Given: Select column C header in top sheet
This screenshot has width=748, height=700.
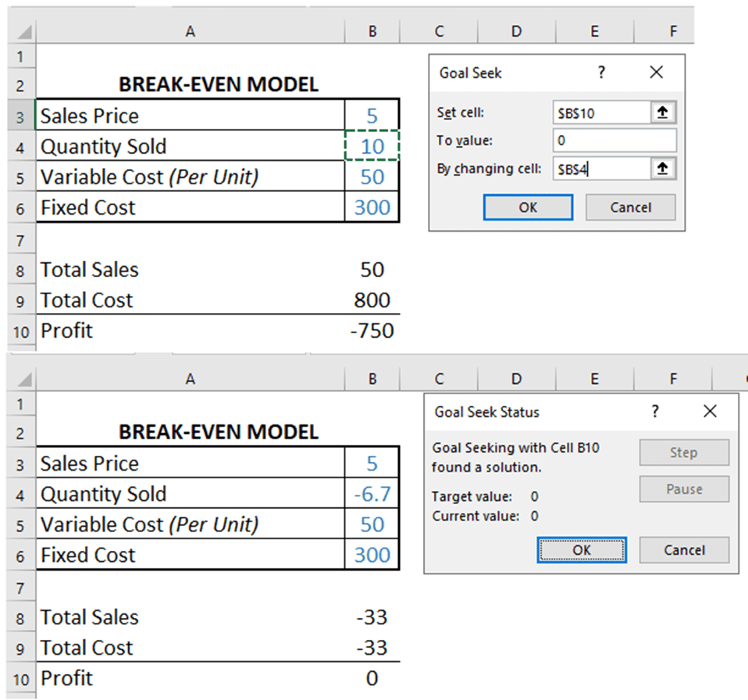Looking at the screenshot, I should pyautogui.click(x=439, y=31).
